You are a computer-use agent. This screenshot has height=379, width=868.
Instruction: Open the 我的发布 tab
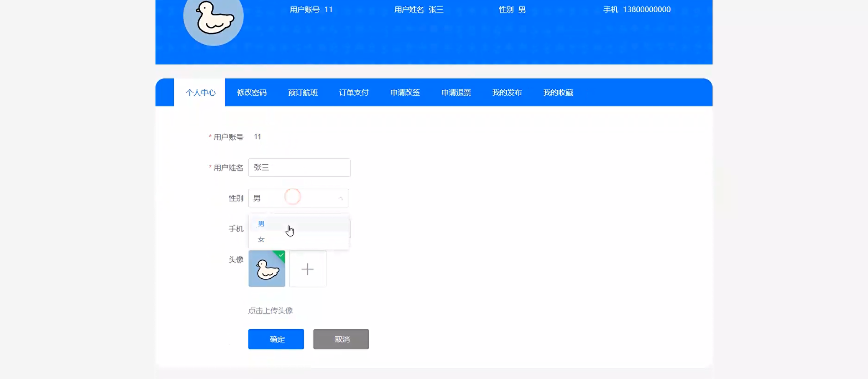[x=507, y=92]
